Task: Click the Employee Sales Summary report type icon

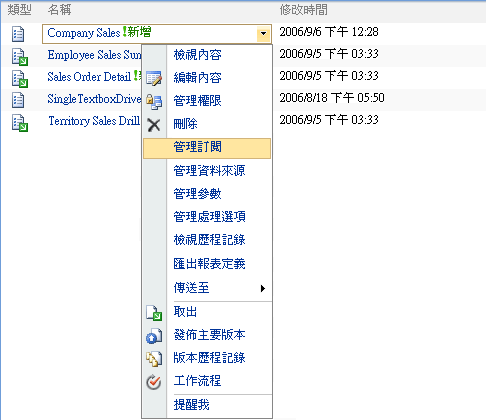Action: coord(20,57)
